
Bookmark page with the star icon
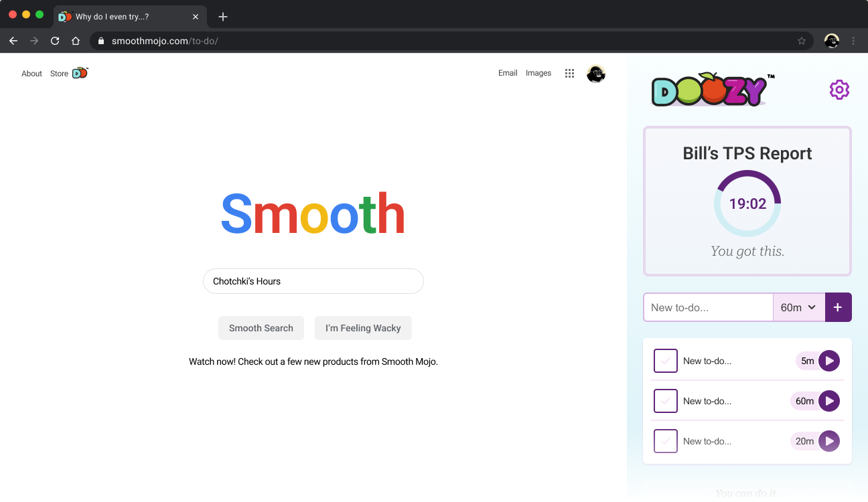[x=802, y=41]
